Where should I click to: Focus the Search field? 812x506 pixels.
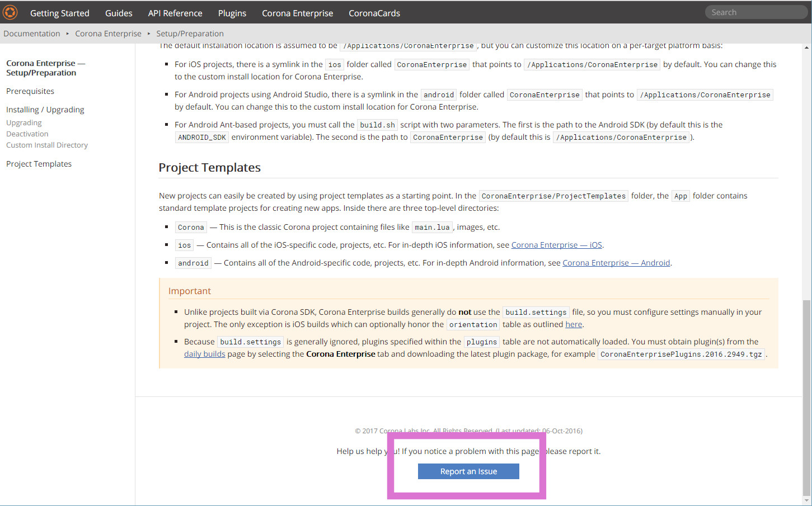(x=756, y=12)
